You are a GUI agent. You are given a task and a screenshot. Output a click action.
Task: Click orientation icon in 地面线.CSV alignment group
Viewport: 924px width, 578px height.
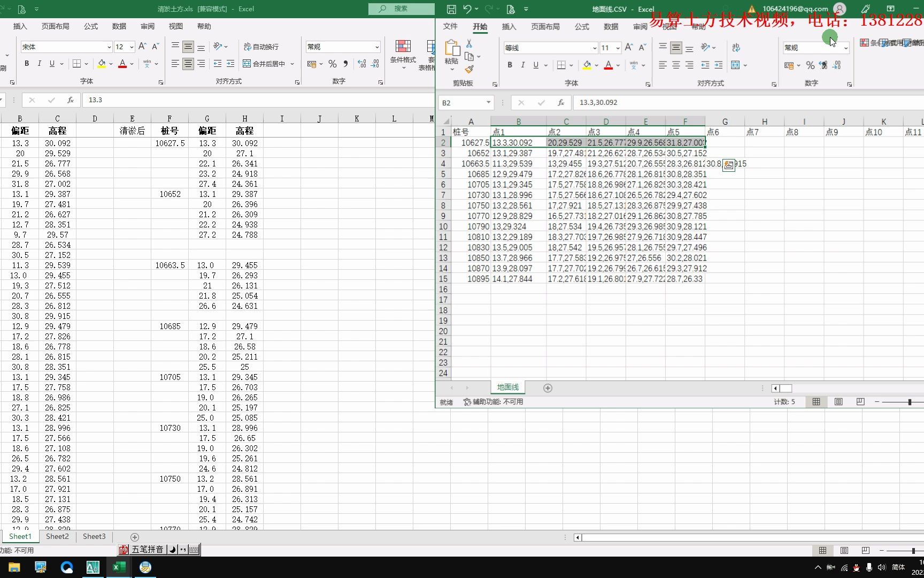[x=706, y=48]
